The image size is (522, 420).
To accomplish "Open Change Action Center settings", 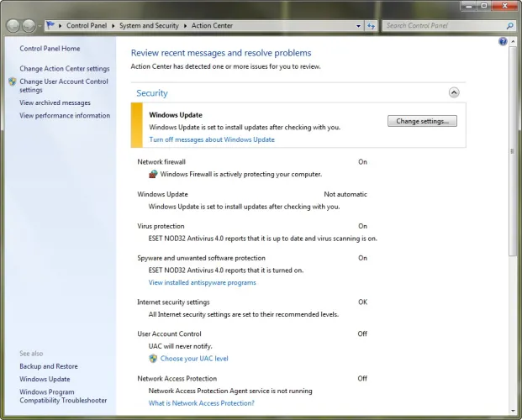I will click(65, 69).
